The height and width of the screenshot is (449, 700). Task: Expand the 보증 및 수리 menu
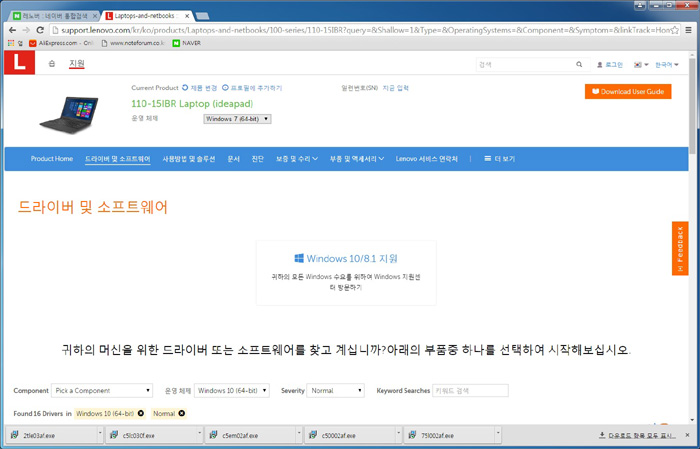[296, 159]
